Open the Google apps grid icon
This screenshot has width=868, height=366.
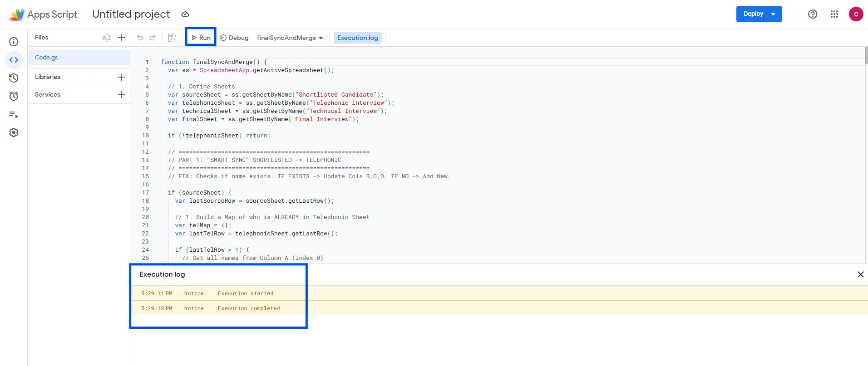click(x=834, y=14)
